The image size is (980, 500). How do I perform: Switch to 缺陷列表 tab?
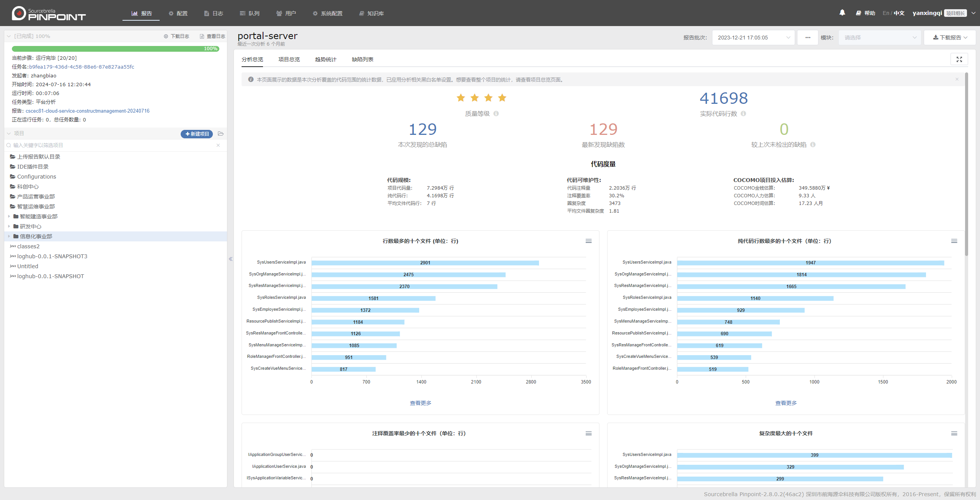point(362,59)
